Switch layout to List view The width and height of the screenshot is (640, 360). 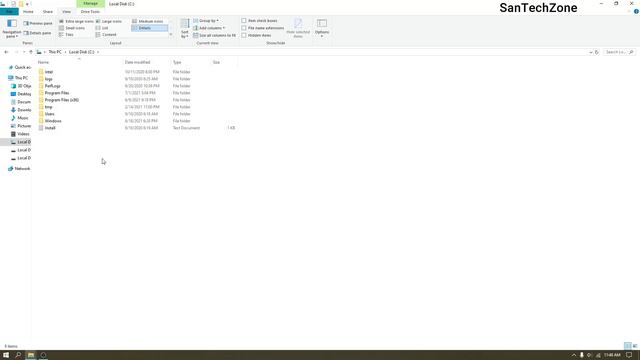(102, 28)
